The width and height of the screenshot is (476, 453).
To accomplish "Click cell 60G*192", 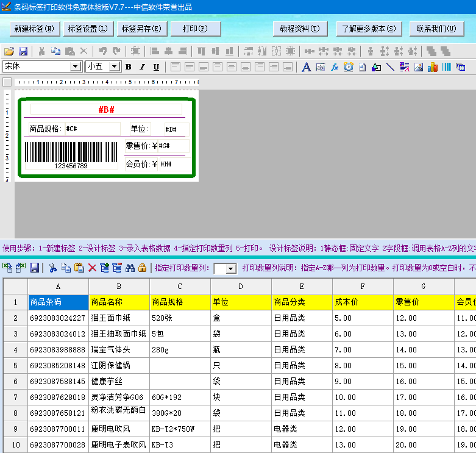I will pyautogui.click(x=180, y=397).
